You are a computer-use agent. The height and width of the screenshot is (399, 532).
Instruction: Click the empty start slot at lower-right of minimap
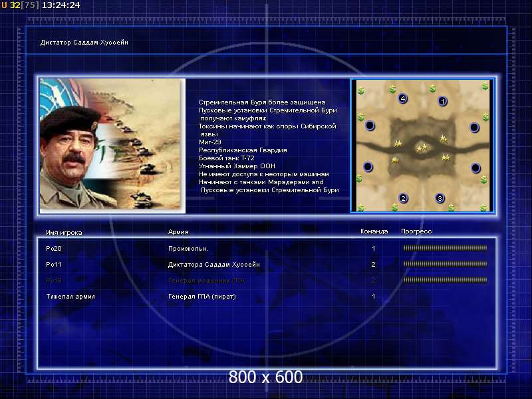point(475,168)
